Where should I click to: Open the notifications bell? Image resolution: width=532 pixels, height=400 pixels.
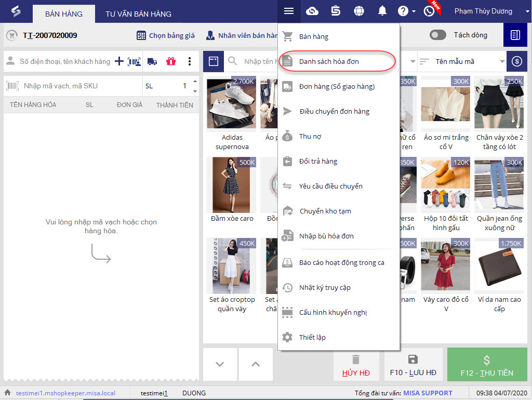382,11
